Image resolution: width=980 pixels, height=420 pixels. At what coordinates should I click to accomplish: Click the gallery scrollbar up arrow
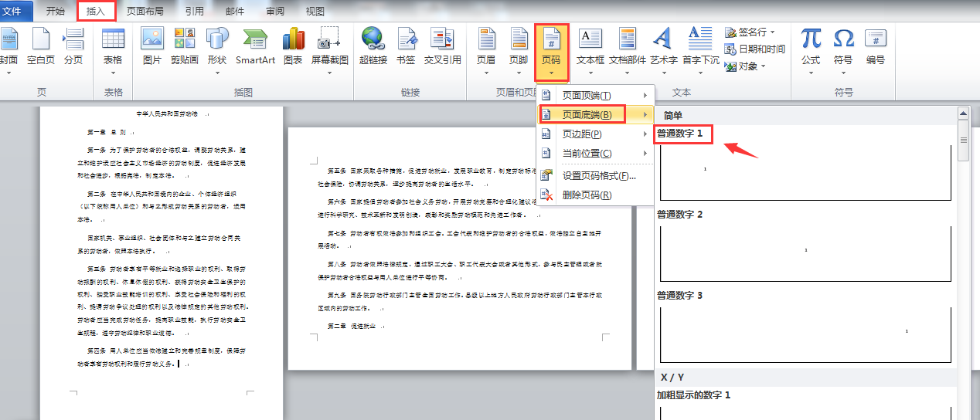(x=963, y=114)
